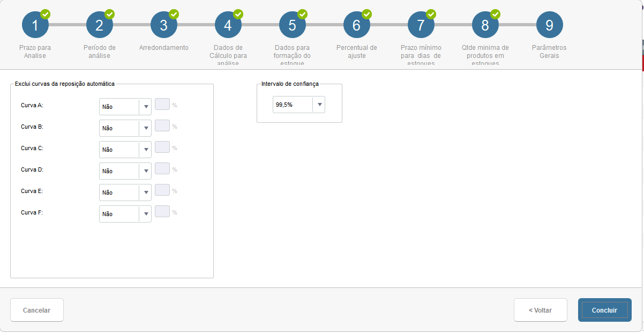Viewport: 644px width, 333px height.
Task: Expand the Curva D dropdown
Action: [125, 171]
